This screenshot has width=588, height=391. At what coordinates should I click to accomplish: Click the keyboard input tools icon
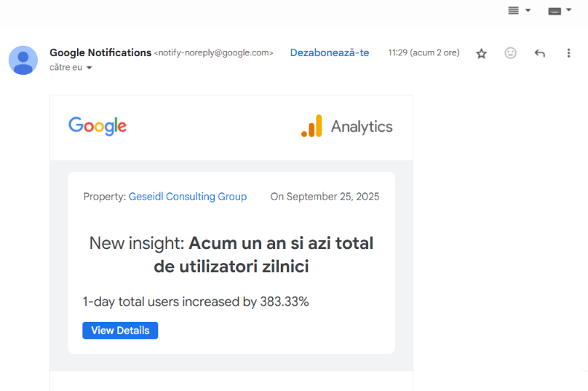click(x=555, y=10)
